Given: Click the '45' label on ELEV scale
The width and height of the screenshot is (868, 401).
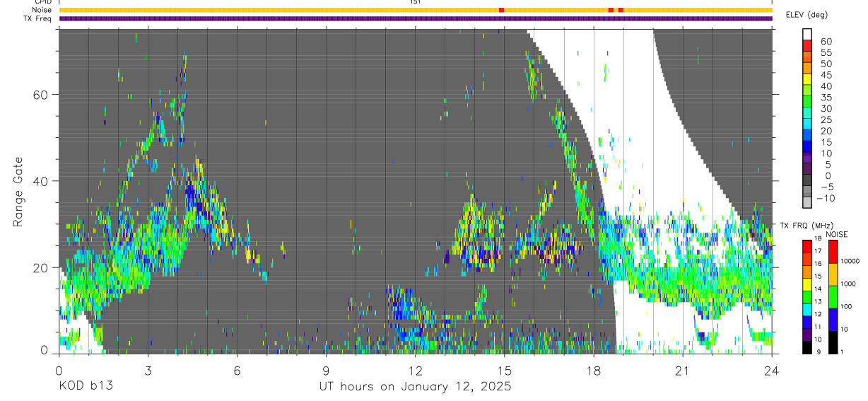Looking at the screenshot, I should 826,75.
